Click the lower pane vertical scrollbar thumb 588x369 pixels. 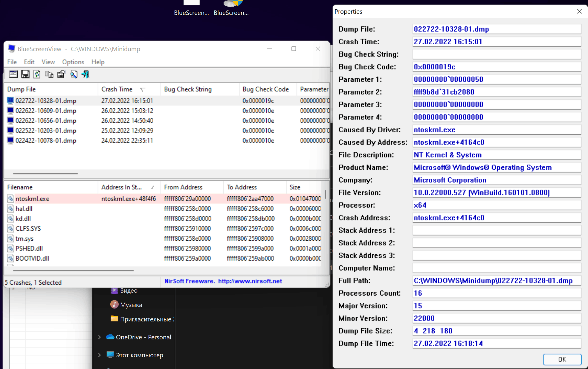(x=325, y=194)
